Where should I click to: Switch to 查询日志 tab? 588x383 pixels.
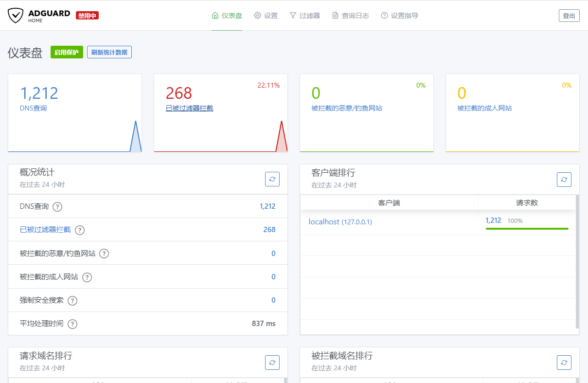tap(350, 16)
